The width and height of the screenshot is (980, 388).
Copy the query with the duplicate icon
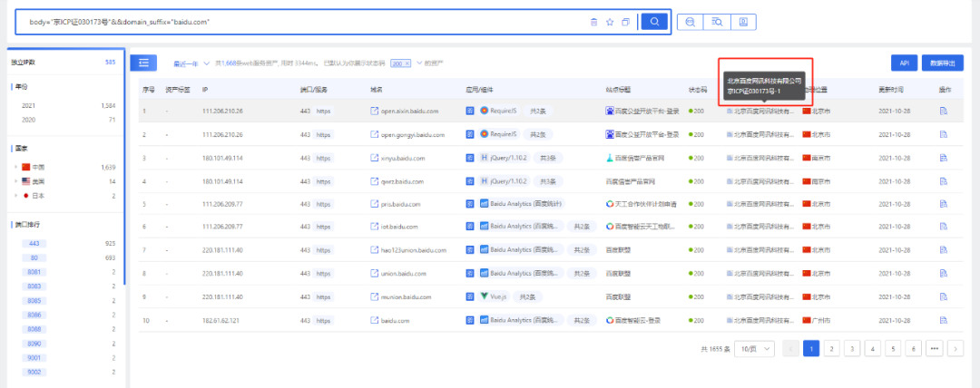pos(625,23)
